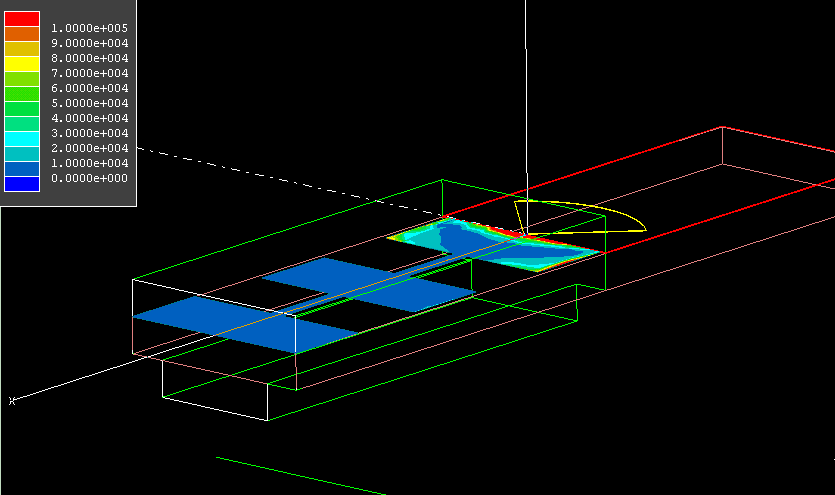Click the dark blue bottom legend swatch
The image size is (835, 495).
point(22,183)
